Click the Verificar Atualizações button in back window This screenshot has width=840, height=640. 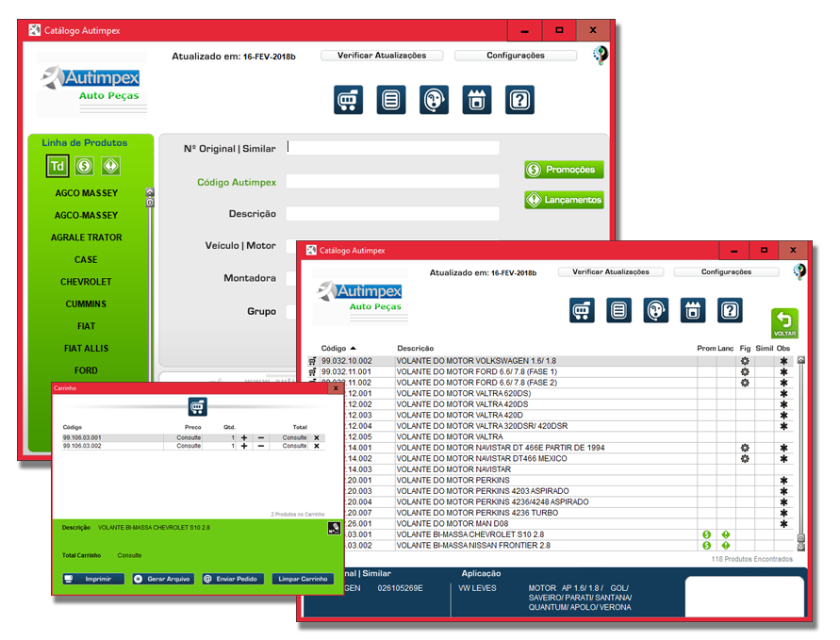pyautogui.click(x=382, y=56)
